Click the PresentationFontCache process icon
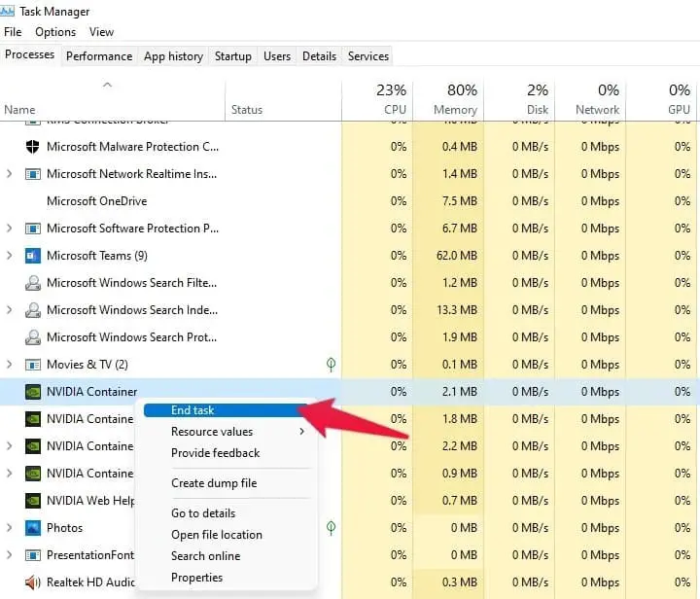The image size is (700, 599). [x=33, y=555]
